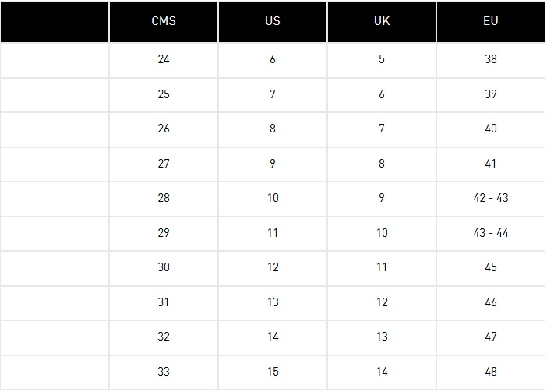This screenshot has width=547, height=392.
Task: Select EU size 48 cell
Action: (x=491, y=372)
